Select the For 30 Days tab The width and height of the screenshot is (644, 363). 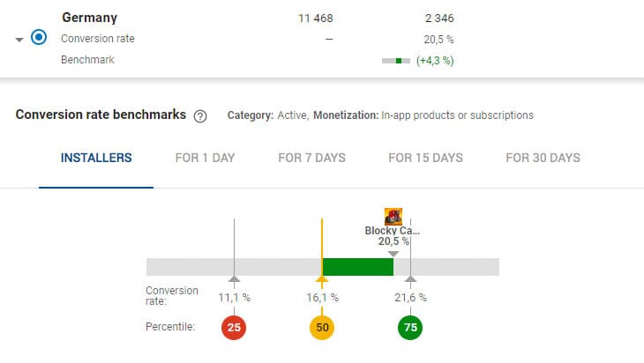click(x=543, y=159)
